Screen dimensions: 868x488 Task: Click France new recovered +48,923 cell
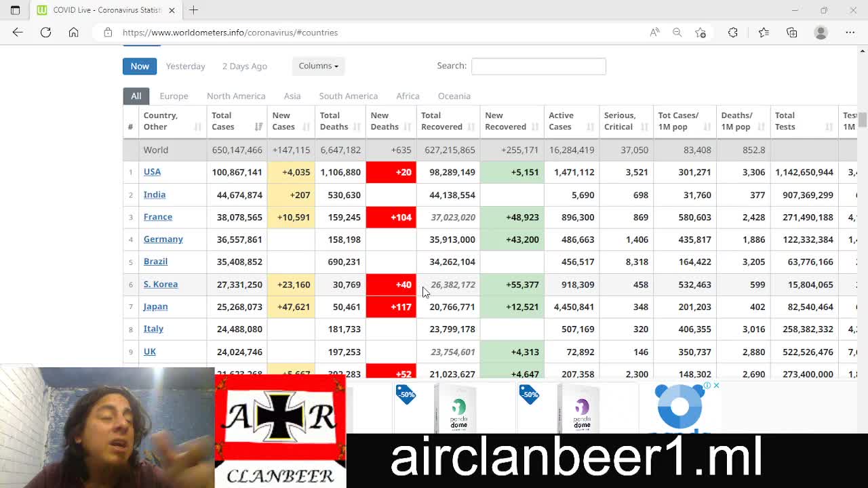[x=512, y=217]
